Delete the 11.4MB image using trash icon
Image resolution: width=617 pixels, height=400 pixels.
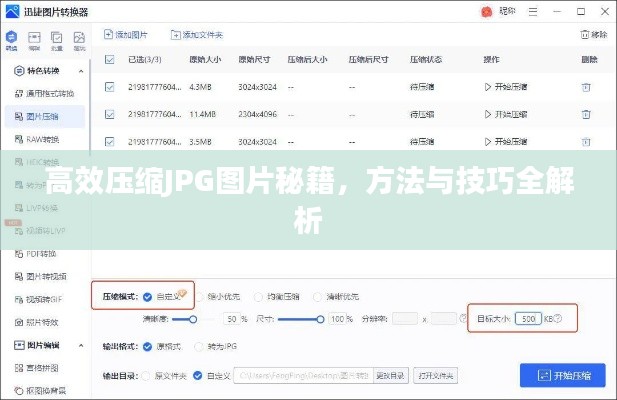coord(585,114)
